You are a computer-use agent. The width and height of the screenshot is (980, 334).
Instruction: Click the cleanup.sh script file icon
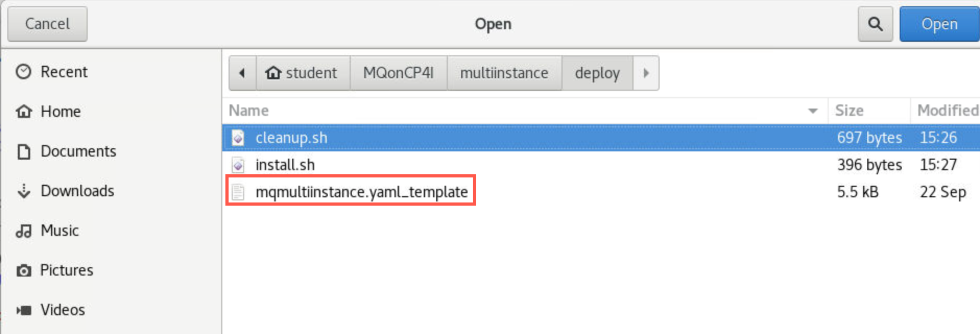(x=238, y=138)
